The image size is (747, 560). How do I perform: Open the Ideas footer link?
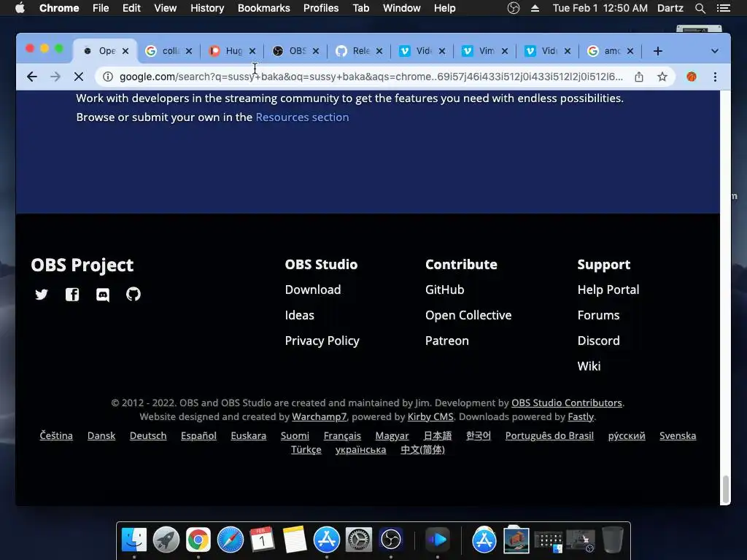coord(300,315)
